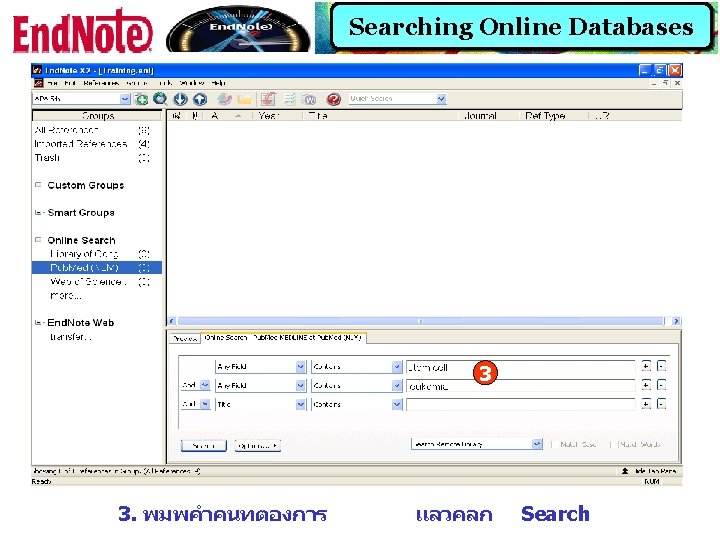Open the Help menu
720x540 pixels.
[x=219, y=83]
